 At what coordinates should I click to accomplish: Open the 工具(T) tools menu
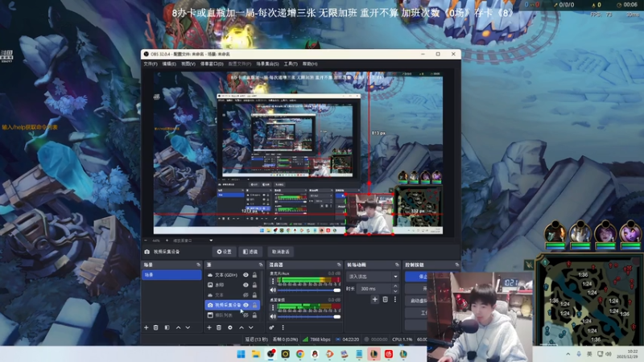click(x=291, y=64)
